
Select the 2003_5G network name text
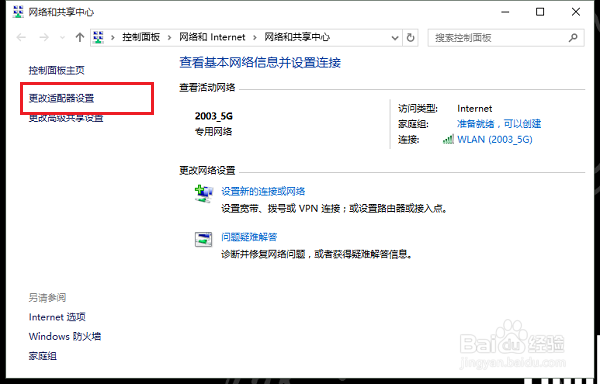214,116
